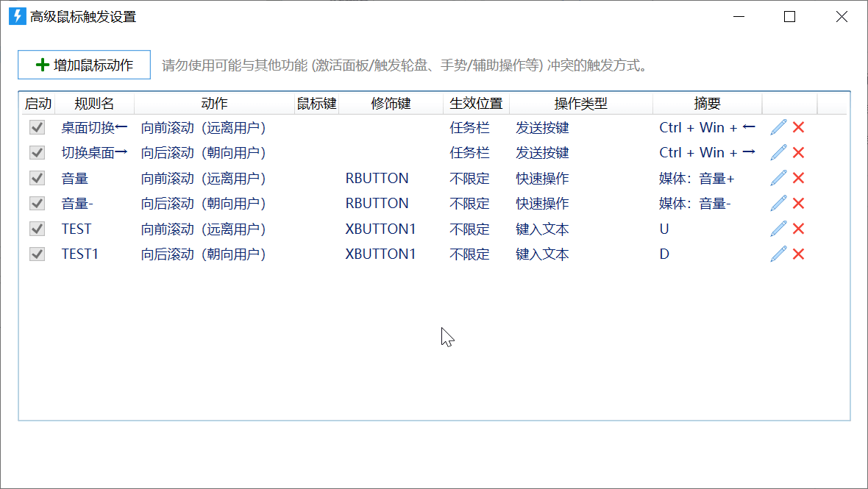Viewport: 868px width, 489px height.
Task: Edit the 音量- rule with pencil icon
Action: [778, 204]
